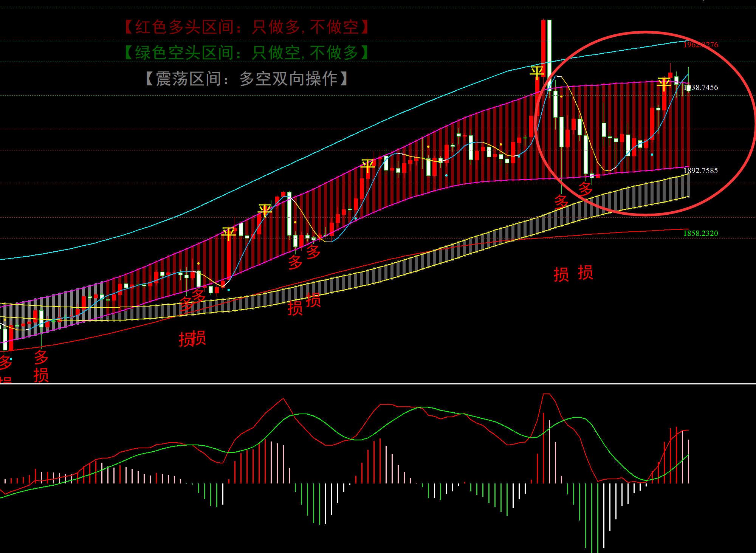Click the red 1962 price label at top right
The width and height of the screenshot is (756, 553).
pos(700,45)
